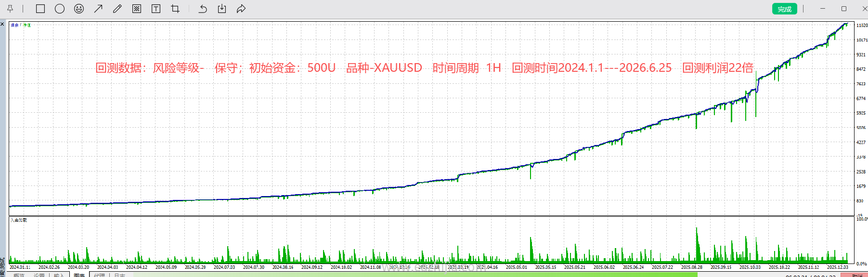Switch to the 图表 tab

point(79,275)
